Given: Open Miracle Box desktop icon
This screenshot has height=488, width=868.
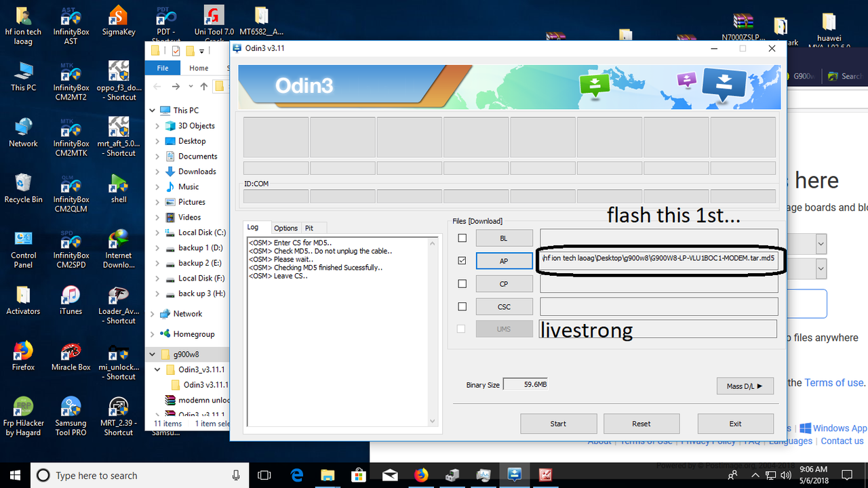Looking at the screenshot, I should click(x=71, y=356).
